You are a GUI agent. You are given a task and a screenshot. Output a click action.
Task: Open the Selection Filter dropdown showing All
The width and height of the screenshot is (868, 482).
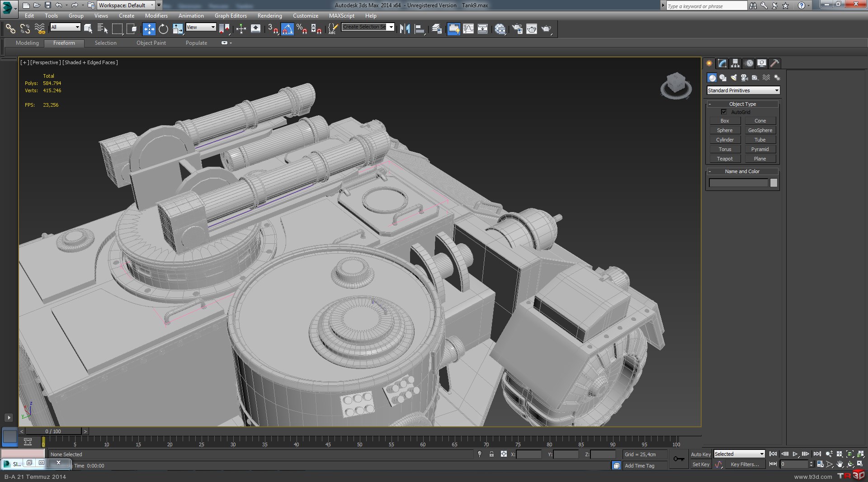pos(65,27)
